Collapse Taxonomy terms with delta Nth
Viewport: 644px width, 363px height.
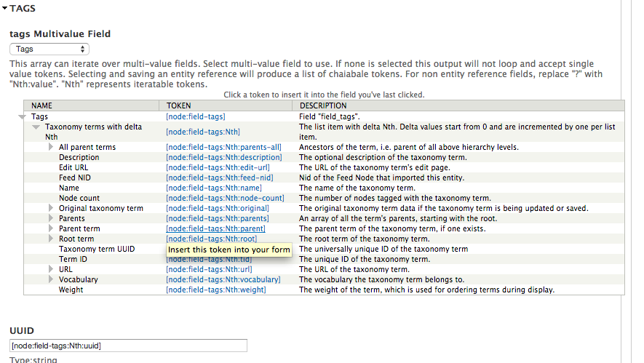pyautogui.click(x=36, y=127)
